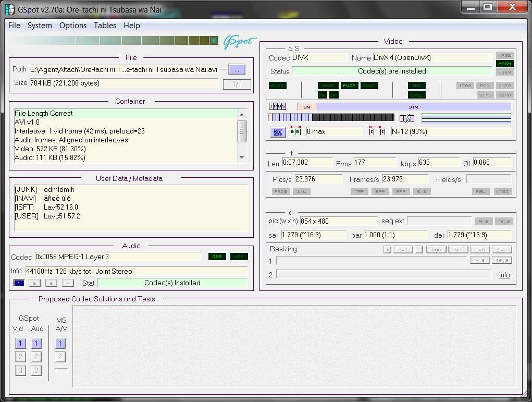Click the I-frame interval icon
This screenshot has width=532, height=402.
coord(377,131)
